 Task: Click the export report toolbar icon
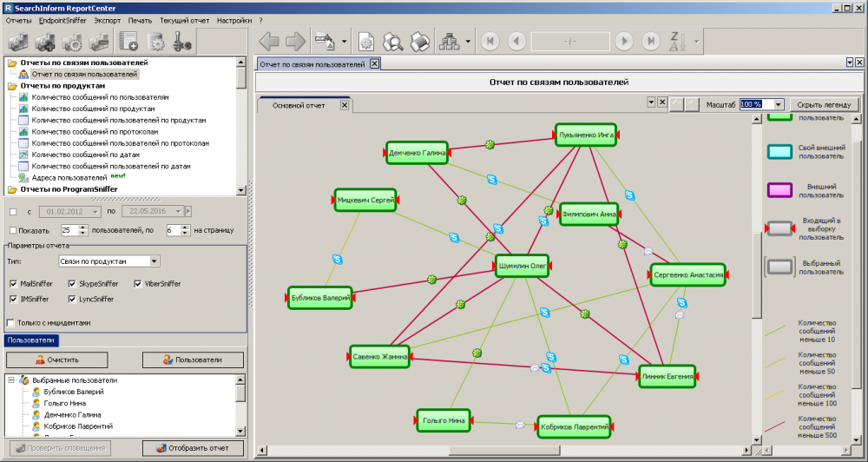point(325,42)
